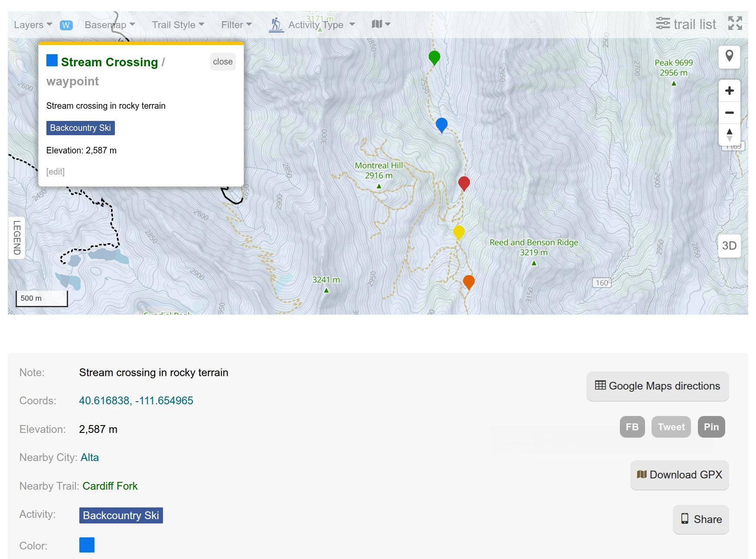Share on FB

tap(632, 427)
